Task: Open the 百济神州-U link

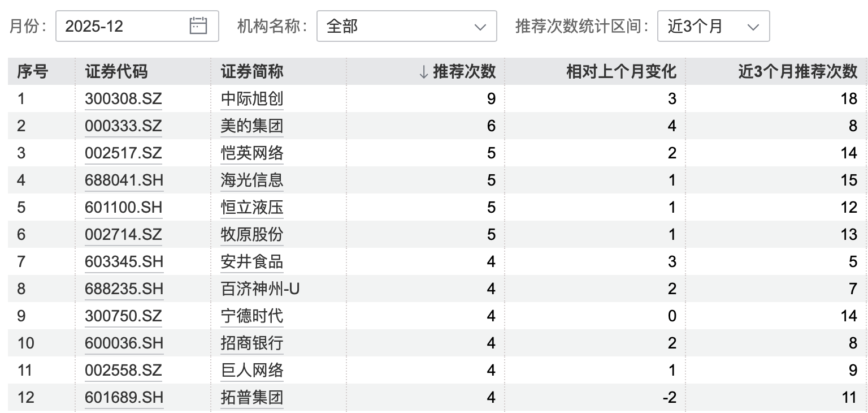Action: point(260,289)
